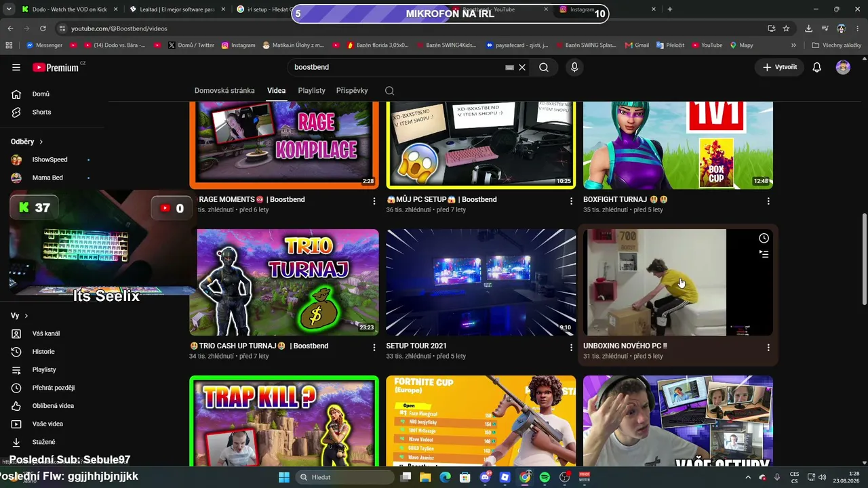The height and width of the screenshot is (488, 868).
Task: Play the SETUP TOUR 2021 thumbnail
Action: tap(481, 282)
